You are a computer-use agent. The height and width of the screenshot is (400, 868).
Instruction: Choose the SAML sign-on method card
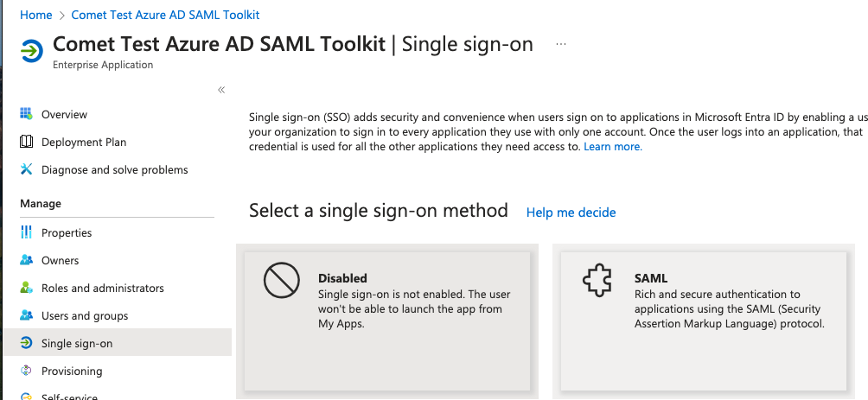(x=704, y=321)
